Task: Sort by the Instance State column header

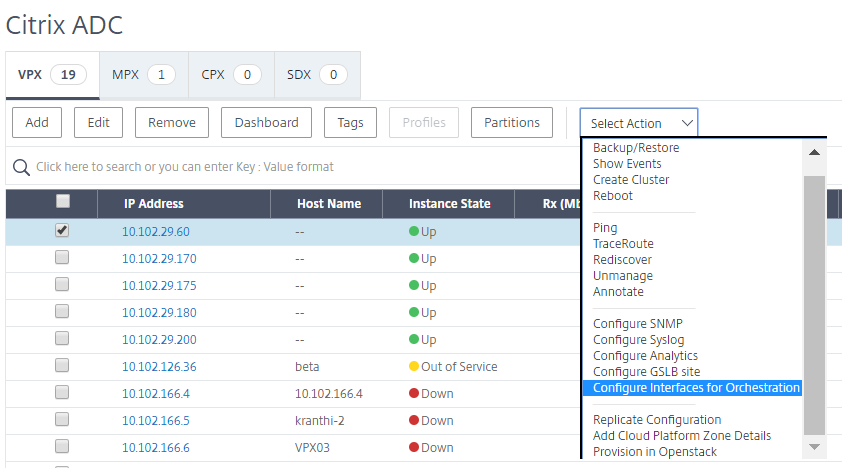Action: coord(449,204)
